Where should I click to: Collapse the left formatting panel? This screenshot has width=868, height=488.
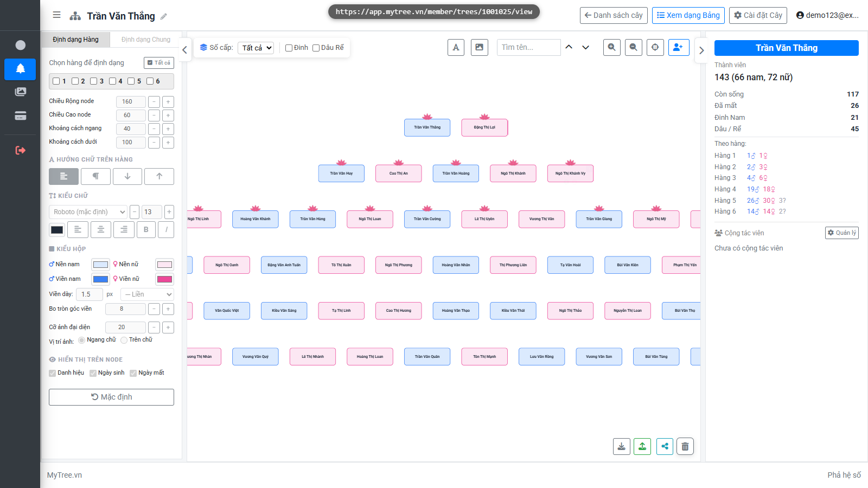[184, 50]
